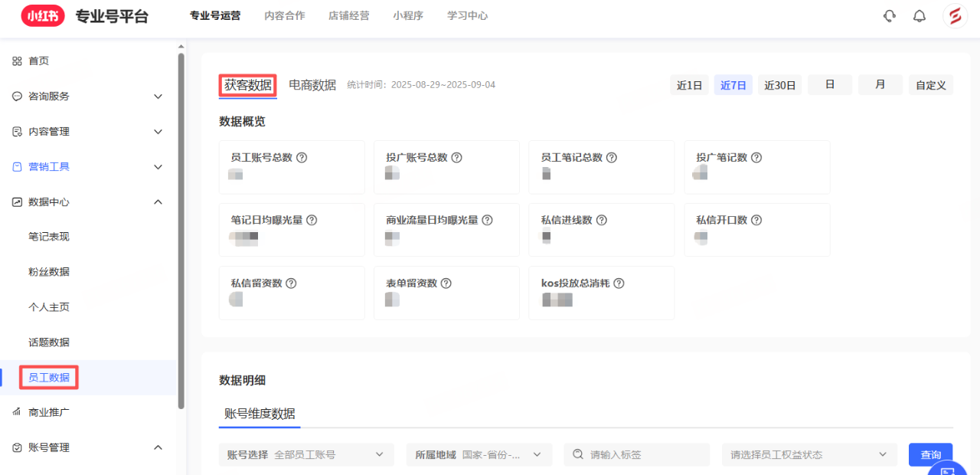Expand the 咨询服务 sidebar menu
This screenshot has width=980, height=475.
click(x=158, y=97)
